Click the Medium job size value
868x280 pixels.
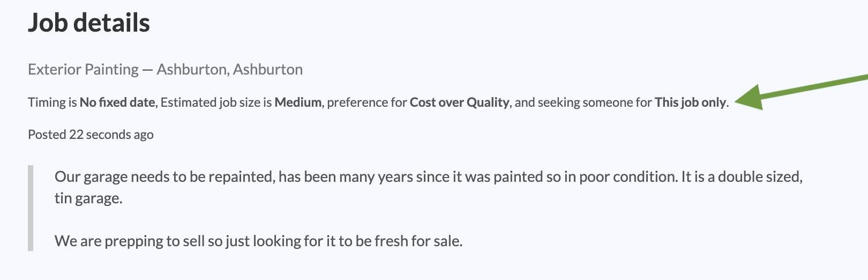298,102
